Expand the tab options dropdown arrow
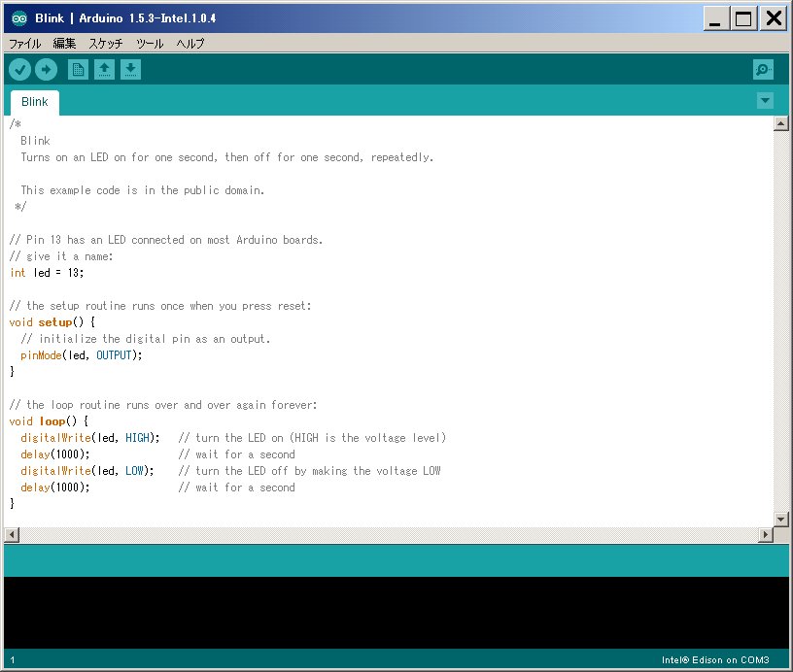The width and height of the screenshot is (793, 672). coord(765,100)
